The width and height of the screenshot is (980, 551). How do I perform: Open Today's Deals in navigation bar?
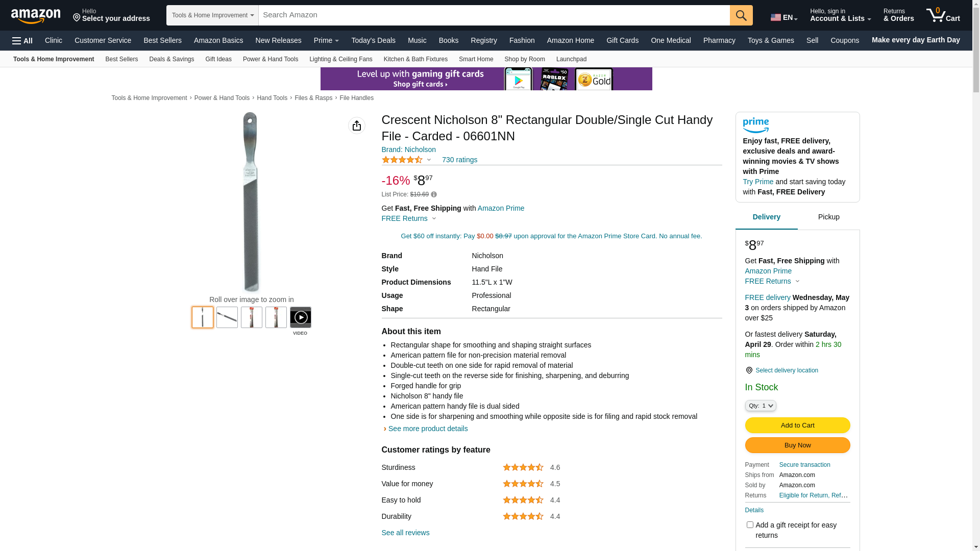(x=373, y=40)
